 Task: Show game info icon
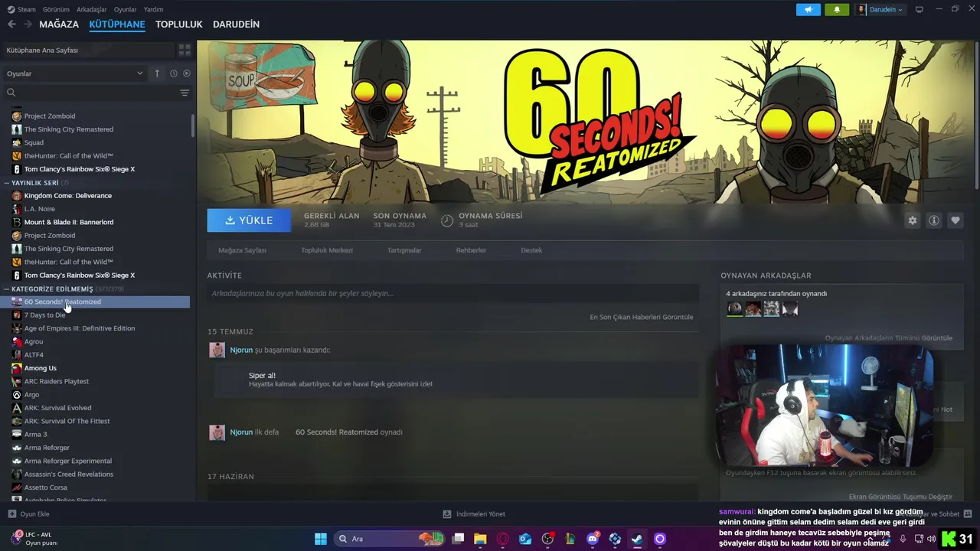coord(934,220)
